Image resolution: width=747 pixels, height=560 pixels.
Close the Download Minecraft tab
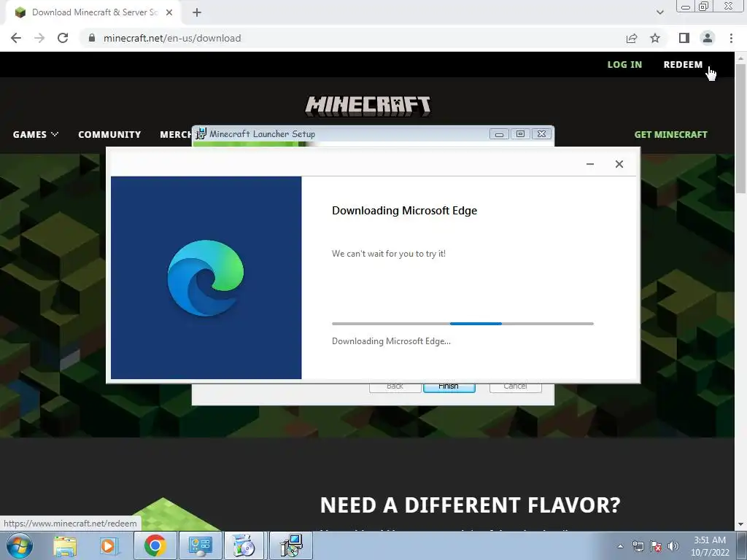[x=169, y=12]
